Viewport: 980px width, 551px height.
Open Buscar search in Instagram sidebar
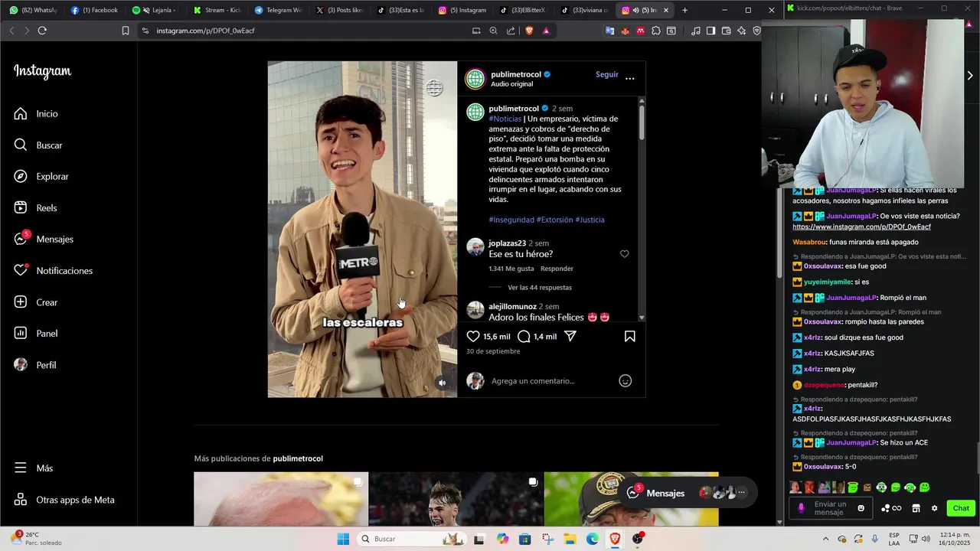pyautogui.click(x=38, y=145)
